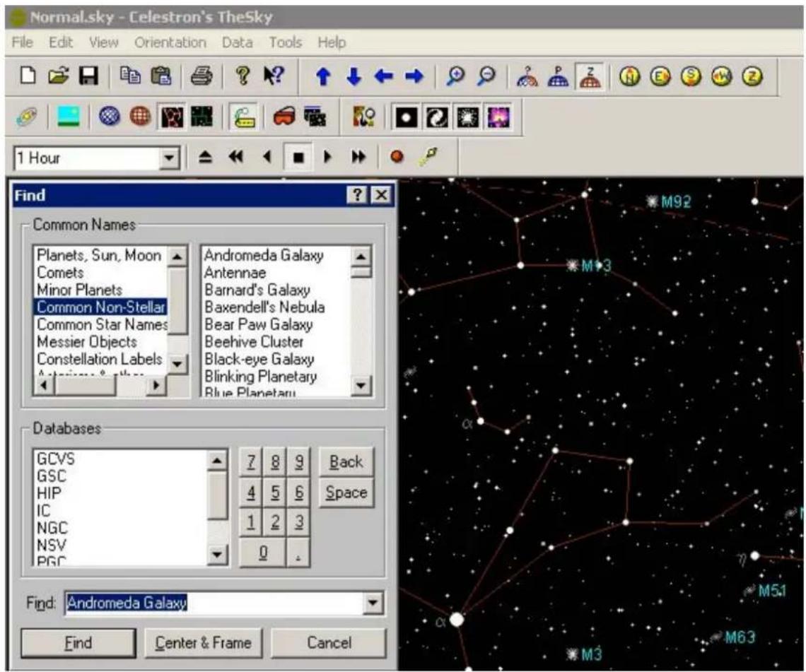Activate the context help pointer icon
This screenshot has width=806, height=672.
(x=274, y=76)
